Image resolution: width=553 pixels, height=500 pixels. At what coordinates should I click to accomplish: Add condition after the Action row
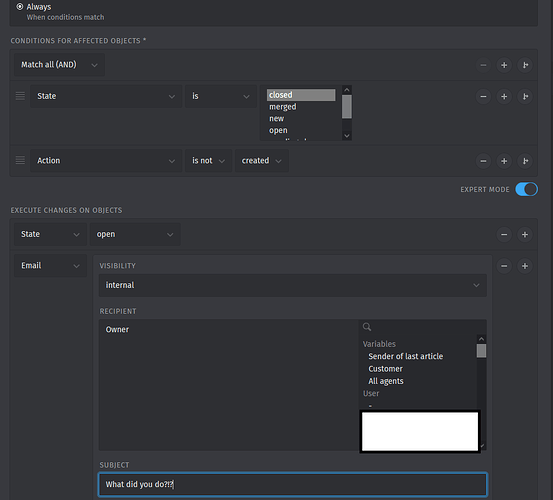coord(504,161)
